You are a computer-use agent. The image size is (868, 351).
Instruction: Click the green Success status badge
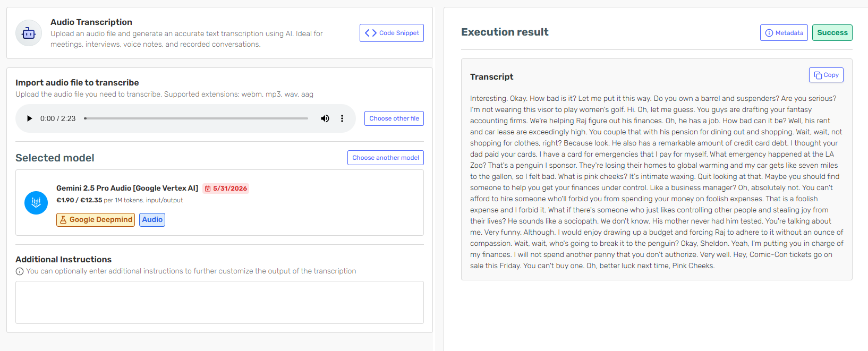coord(832,32)
